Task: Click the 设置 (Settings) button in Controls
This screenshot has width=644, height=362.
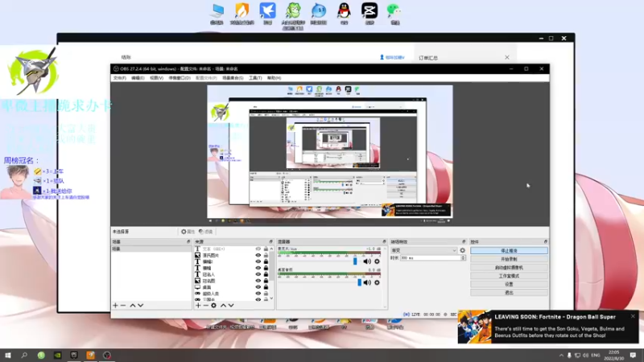Action: [x=509, y=284]
